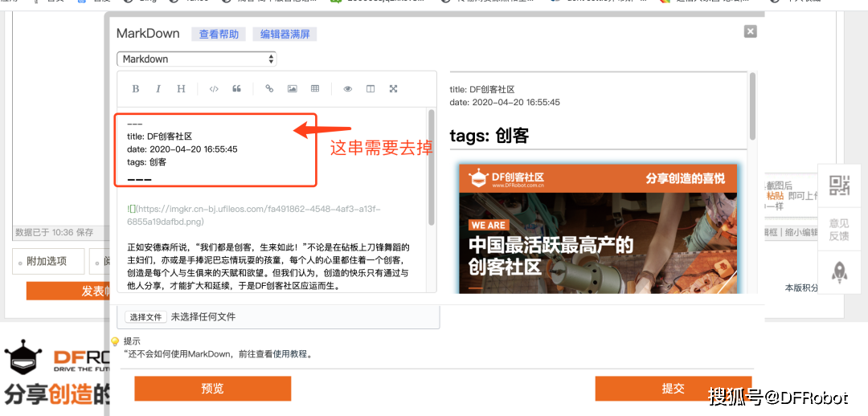Toggle preview with the eye icon
This screenshot has width=868, height=416.
coord(348,89)
